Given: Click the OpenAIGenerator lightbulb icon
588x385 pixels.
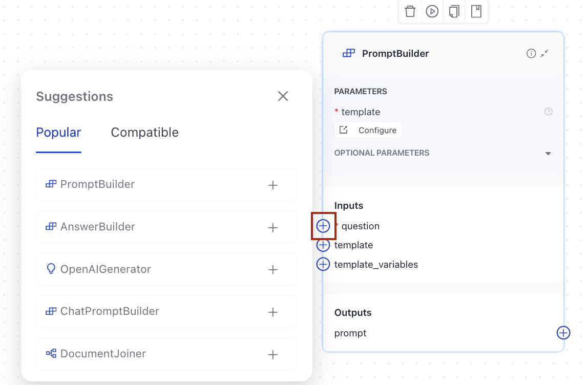Looking at the screenshot, I should pos(51,269).
